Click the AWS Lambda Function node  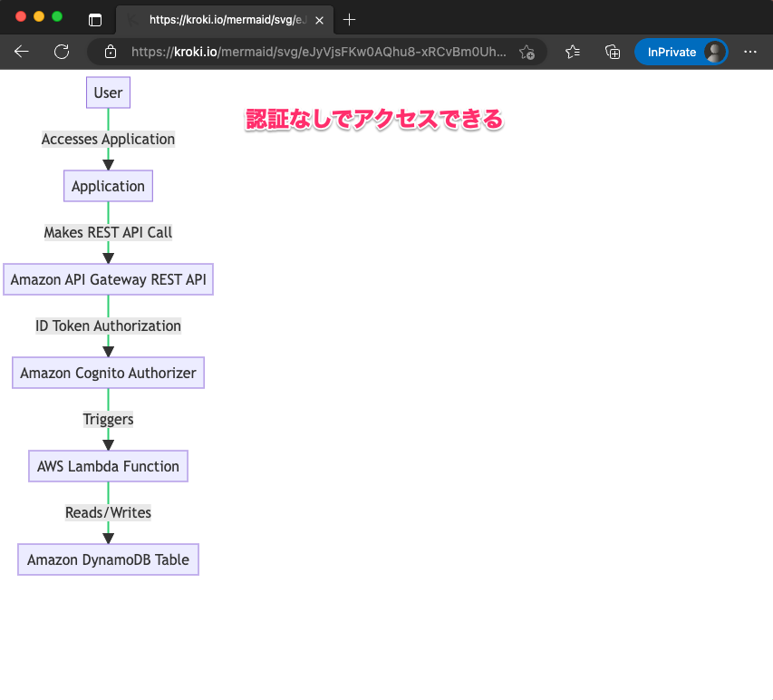(108, 466)
